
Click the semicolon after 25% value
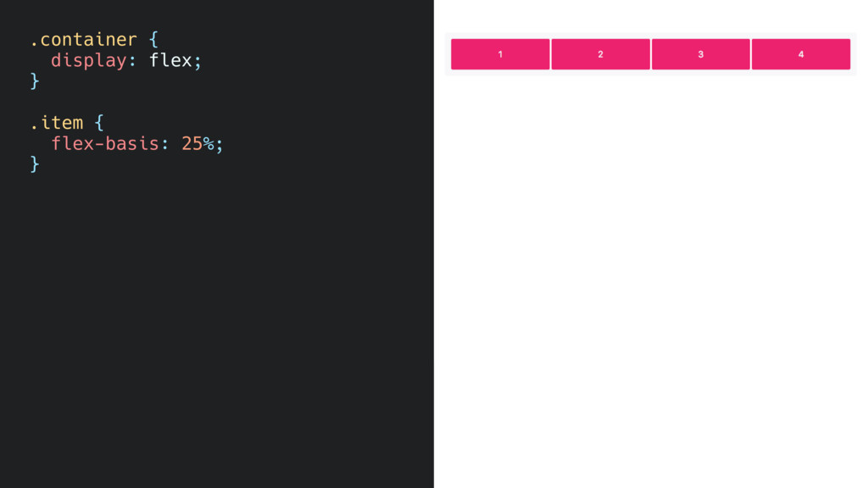coord(220,144)
